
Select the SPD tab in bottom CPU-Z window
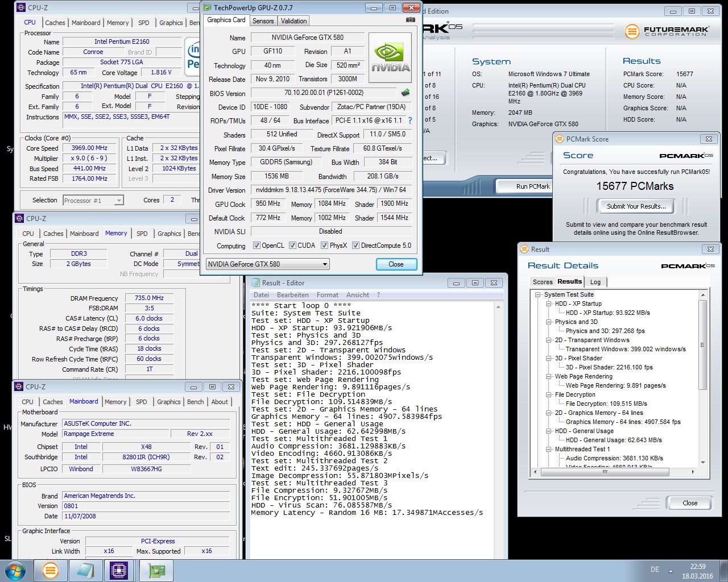click(x=142, y=402)
